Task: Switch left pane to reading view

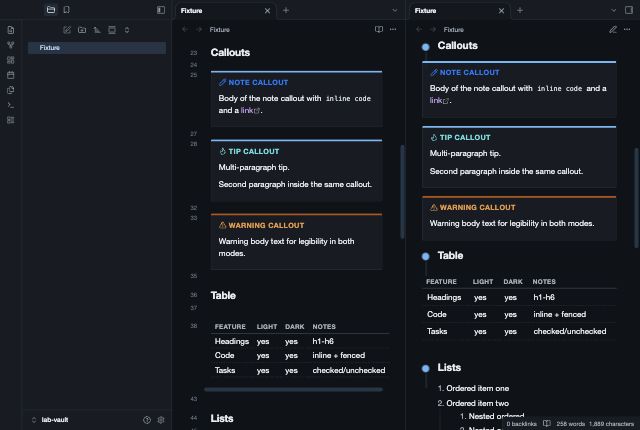Action: (379, 29)
